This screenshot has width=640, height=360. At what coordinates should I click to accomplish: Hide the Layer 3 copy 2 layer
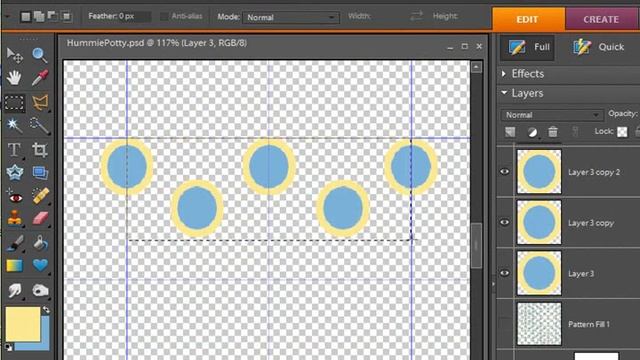tap(504, 172)
